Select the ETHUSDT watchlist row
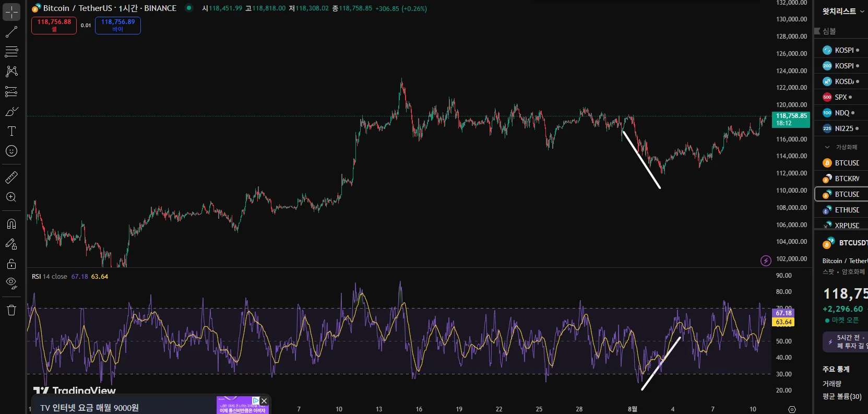Screen dimensions: 868x414 tap(841, 210)
